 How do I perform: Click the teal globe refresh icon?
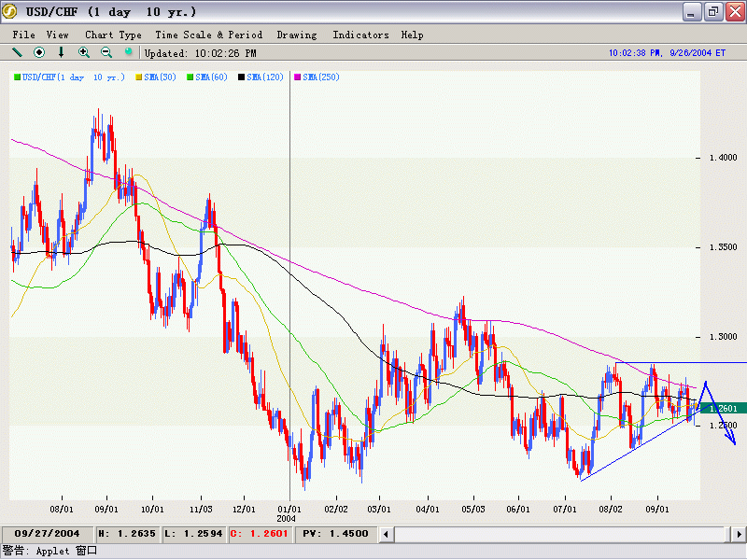point(129,53)
